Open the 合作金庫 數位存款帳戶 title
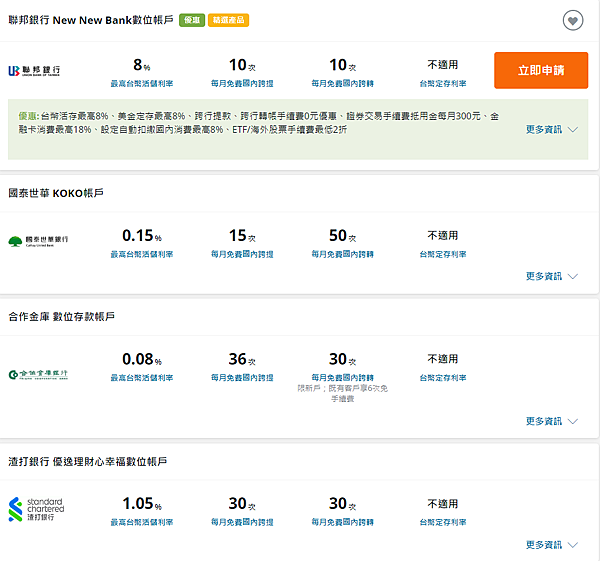 pyautogui.click(x=61, y=316)
